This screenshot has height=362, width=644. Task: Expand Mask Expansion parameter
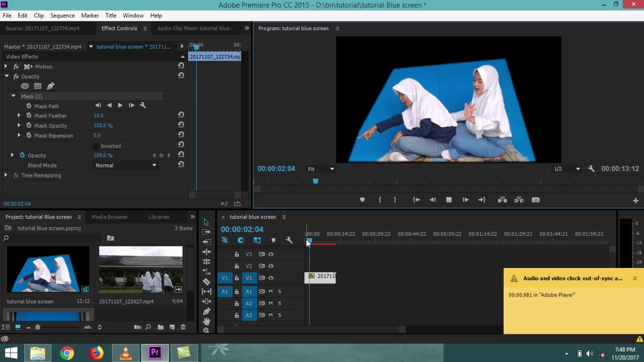click(x=19, y=135)
